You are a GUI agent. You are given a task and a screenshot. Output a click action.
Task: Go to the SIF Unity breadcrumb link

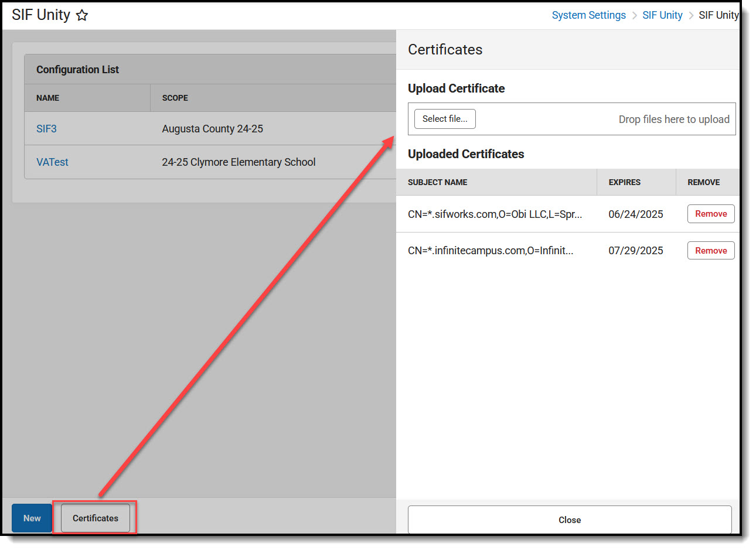[662, 15]
